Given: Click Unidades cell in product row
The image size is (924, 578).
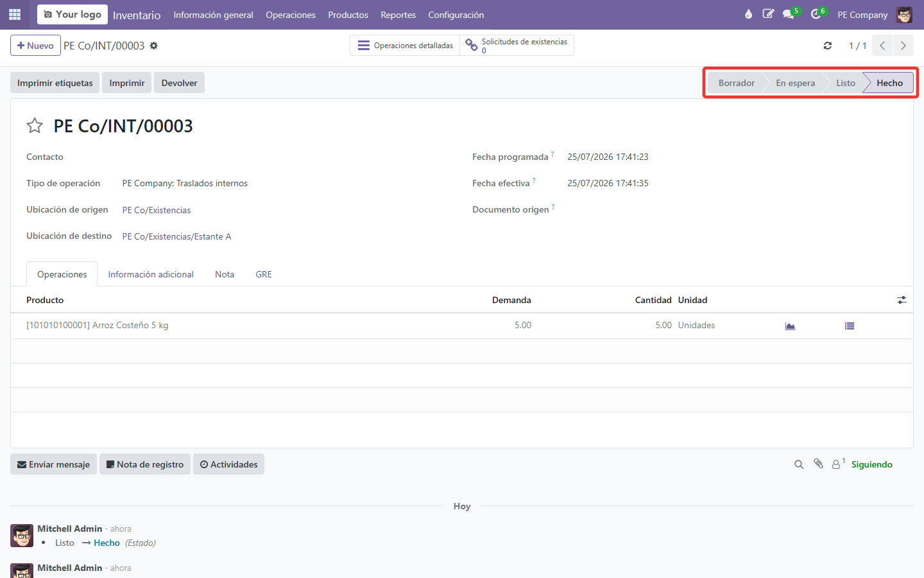Looking at the screenshot, I should [696, 326].
